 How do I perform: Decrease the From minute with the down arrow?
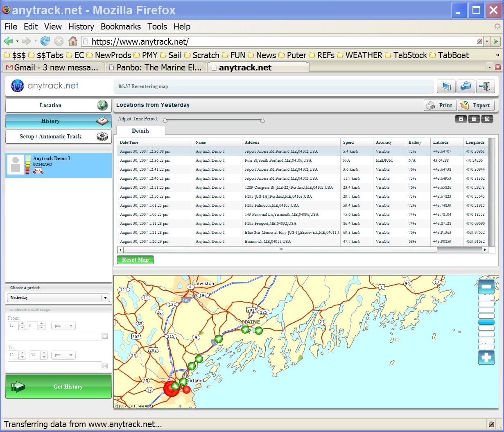41,328
